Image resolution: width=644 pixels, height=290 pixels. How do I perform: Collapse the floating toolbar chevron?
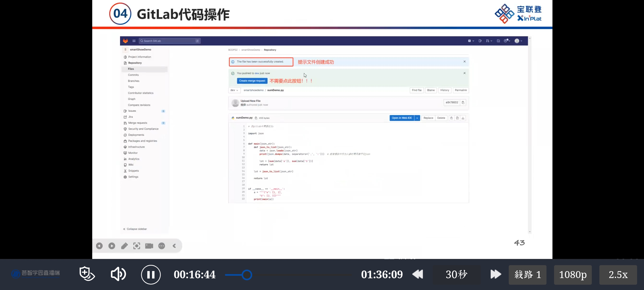click(174, 246)
